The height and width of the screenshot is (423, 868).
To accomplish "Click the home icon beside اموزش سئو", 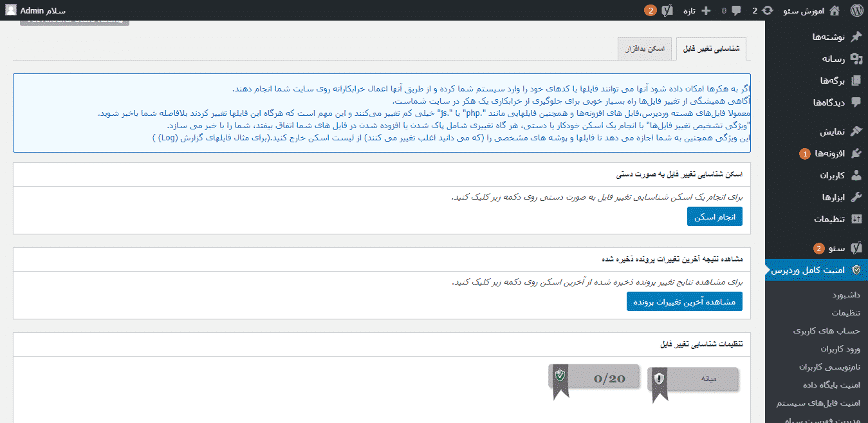I will tap(835, 10).
